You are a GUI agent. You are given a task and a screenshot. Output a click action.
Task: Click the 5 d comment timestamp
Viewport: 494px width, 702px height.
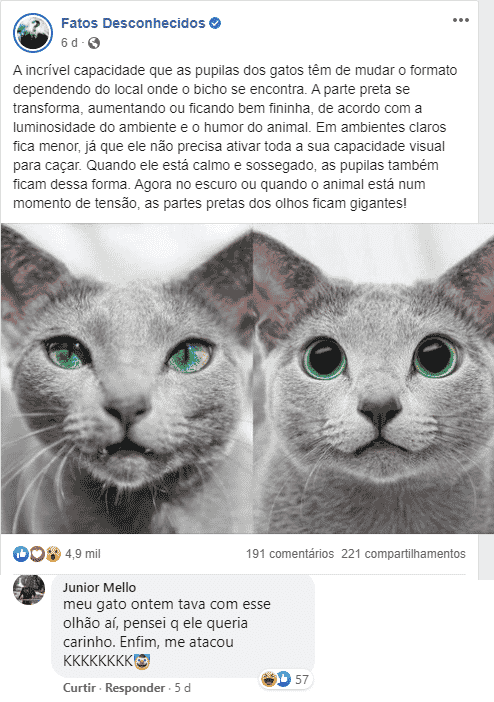point(182,688)
